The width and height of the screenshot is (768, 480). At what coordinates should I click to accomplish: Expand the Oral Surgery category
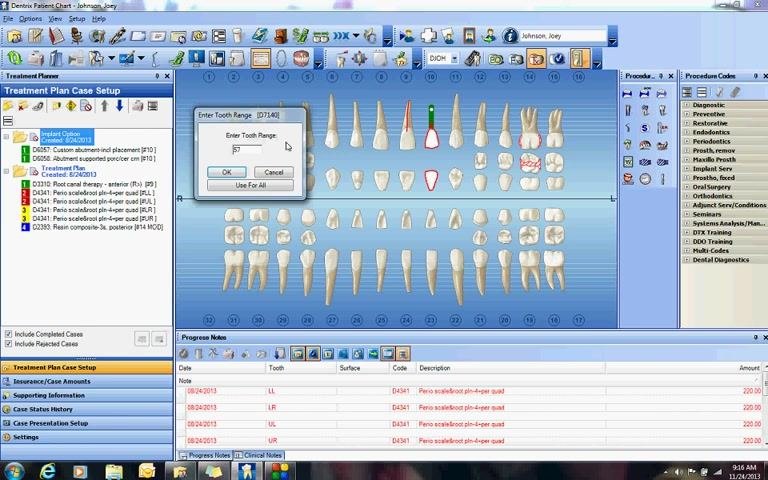point(686,187)
